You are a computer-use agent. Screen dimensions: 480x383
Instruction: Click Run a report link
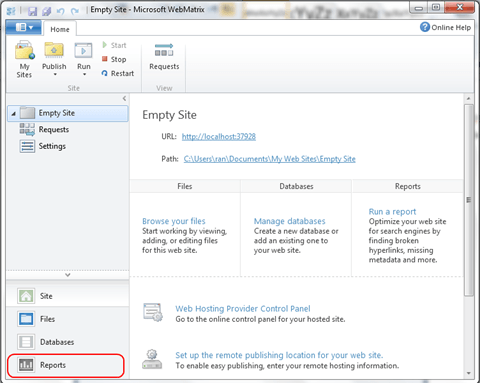click(392, 212)
